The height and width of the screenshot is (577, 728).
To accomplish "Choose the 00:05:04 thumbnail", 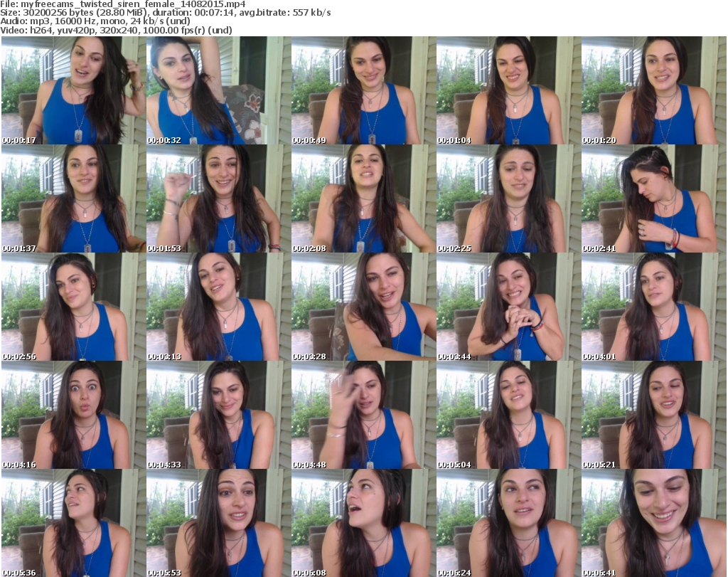I will 509,415.
